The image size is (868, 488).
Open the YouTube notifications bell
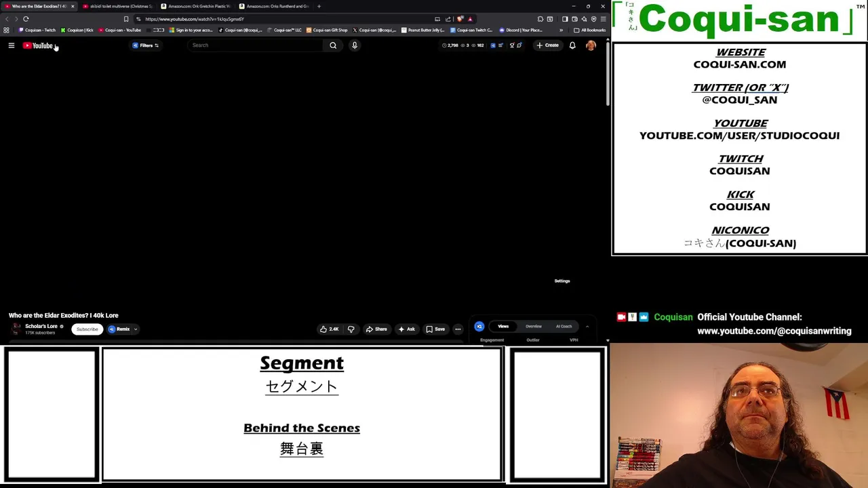pyautogui.click(x=572, y=45)
